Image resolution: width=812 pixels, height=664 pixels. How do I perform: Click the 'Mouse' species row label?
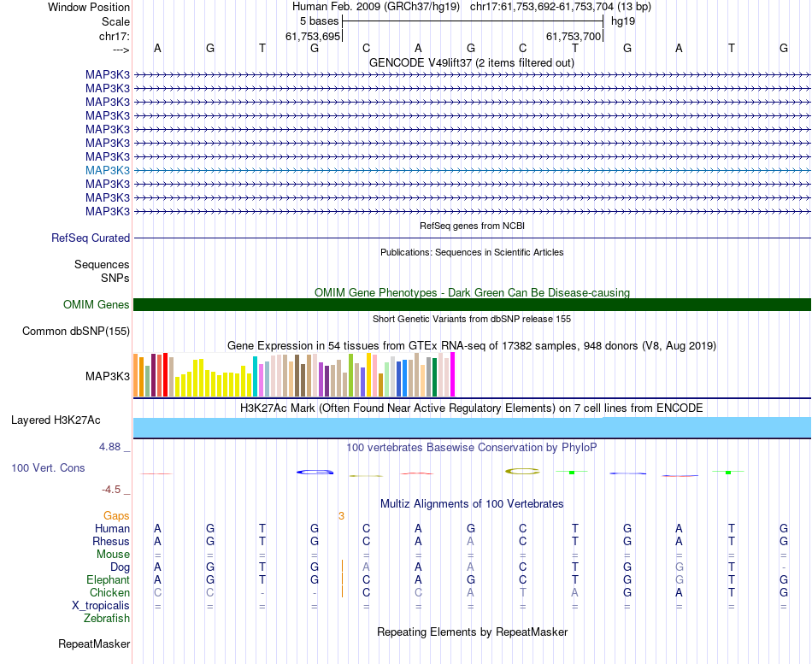(x=113, y=555)
